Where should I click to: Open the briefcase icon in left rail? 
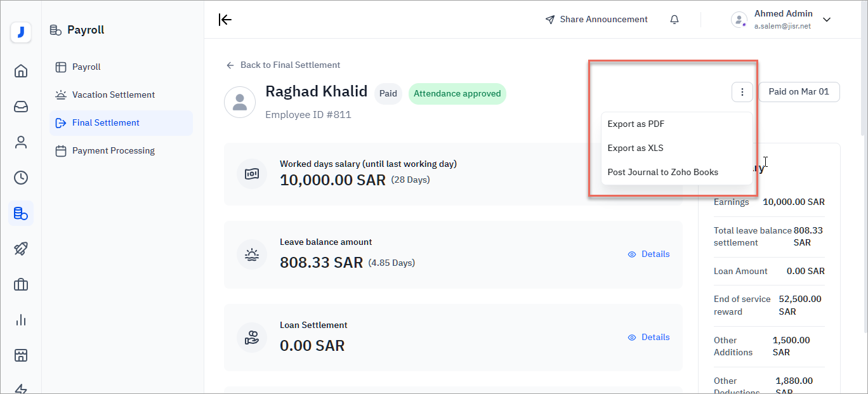[x=21, y=284]
